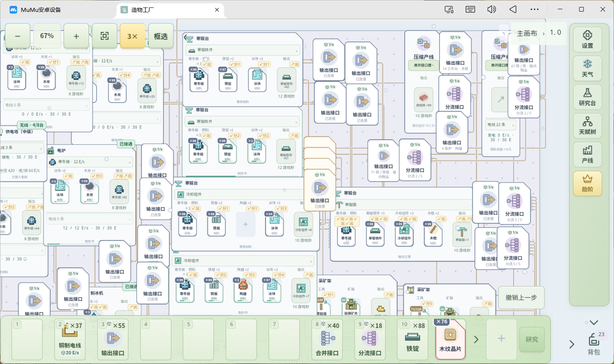Open the 天赋树 talent tree icon

tap(587, 126)
